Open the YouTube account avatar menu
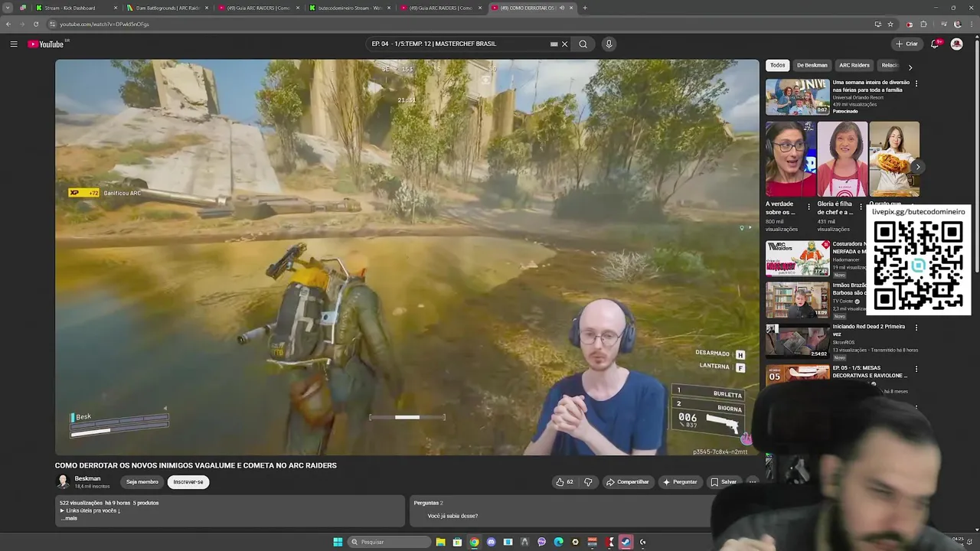Screen dimensions: 980x551 point(956,44)
